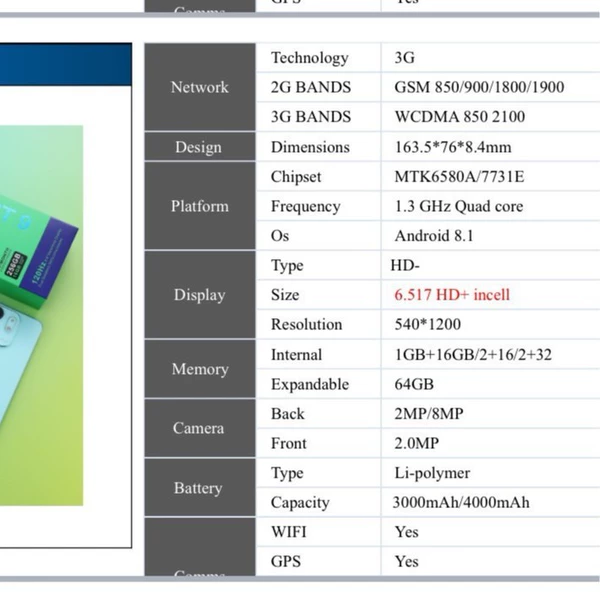
Task: Click the 1.3 GHz Quad core value
Action: click(x=459, y=207)
